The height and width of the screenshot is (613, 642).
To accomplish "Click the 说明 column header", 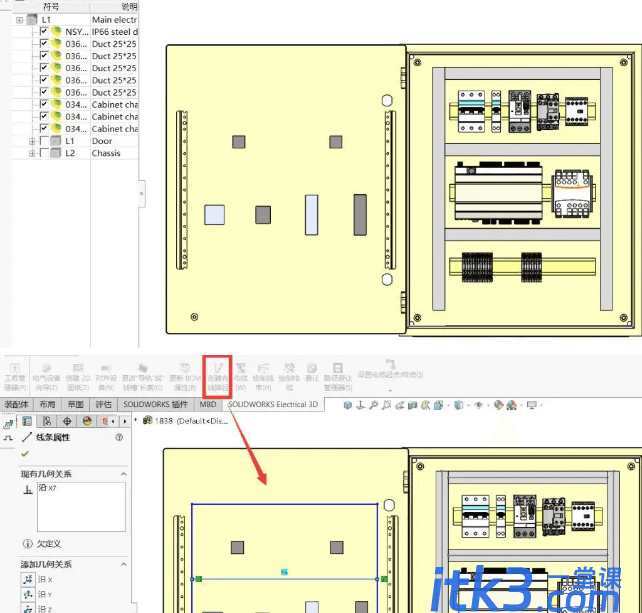I will click(115, 7).
